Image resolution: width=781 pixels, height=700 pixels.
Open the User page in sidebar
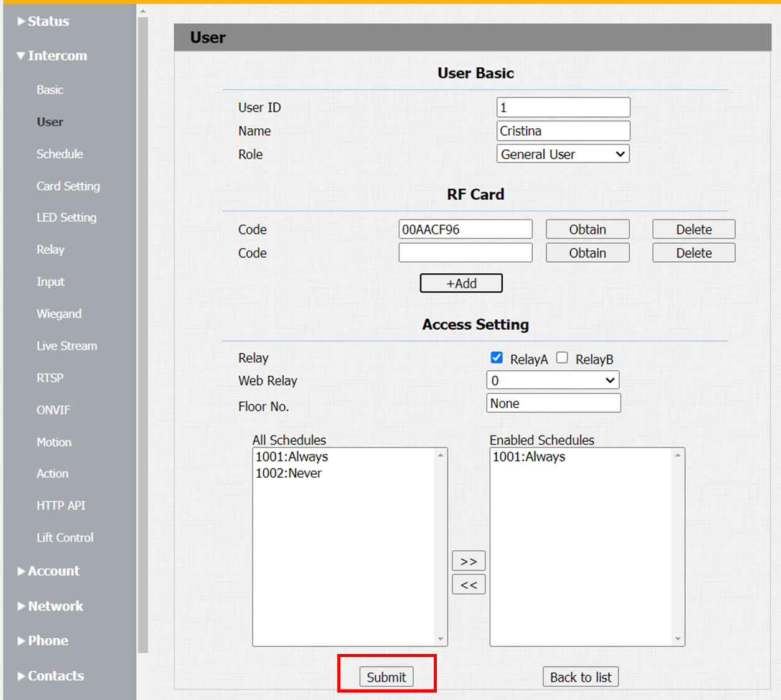50,122
